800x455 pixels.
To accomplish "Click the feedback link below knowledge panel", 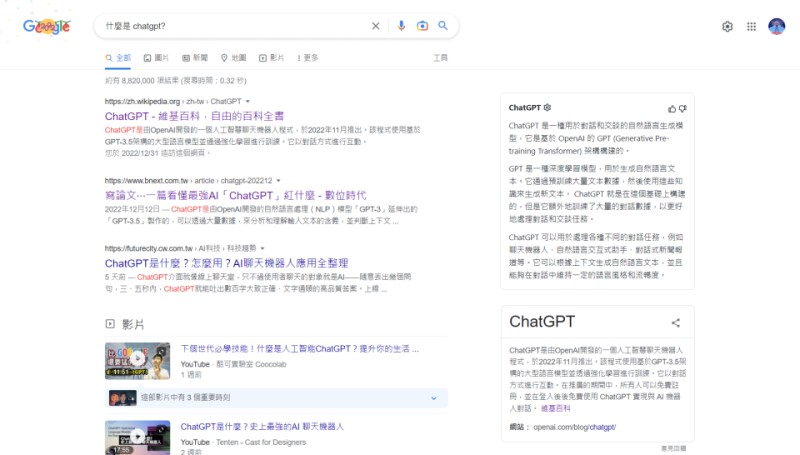I will 673,448.
